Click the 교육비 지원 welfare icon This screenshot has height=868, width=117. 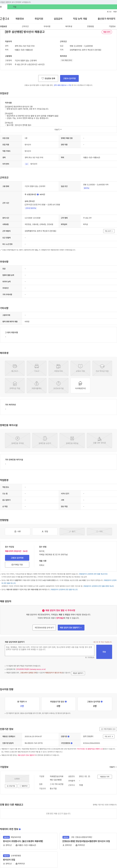tap(80, 368)
